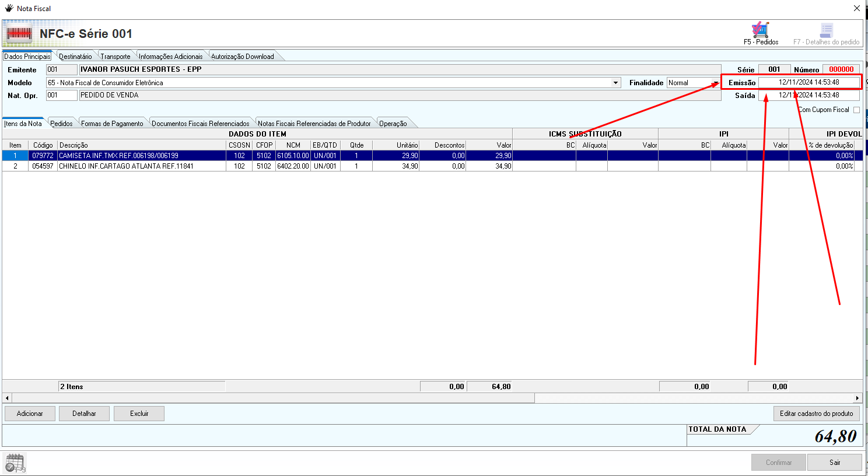Image resolution: width=868 pixels, height=476 pixels.
Task: Click the Emissão date field
Action: [808, 82]
